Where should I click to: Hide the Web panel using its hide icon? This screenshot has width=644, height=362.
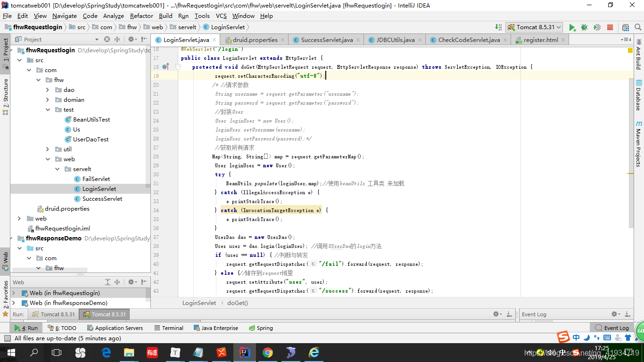(x=144, y=282)
